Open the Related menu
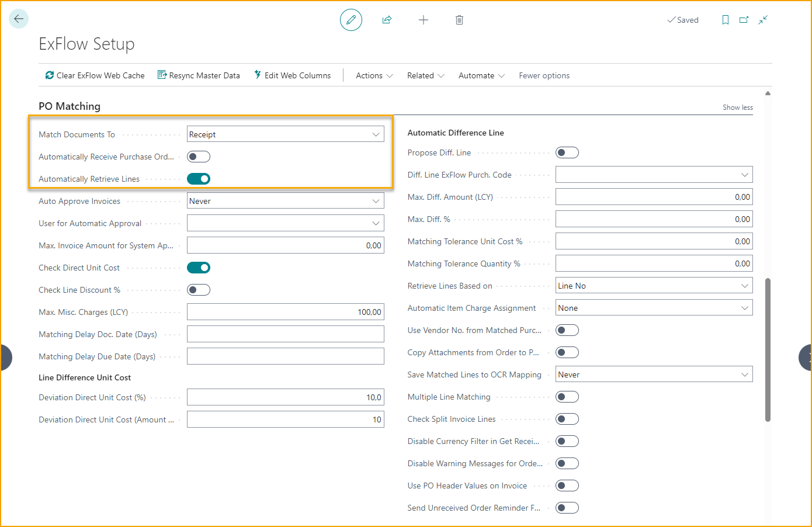Viewport: 812px width, 527px height. tap(426, 75)
